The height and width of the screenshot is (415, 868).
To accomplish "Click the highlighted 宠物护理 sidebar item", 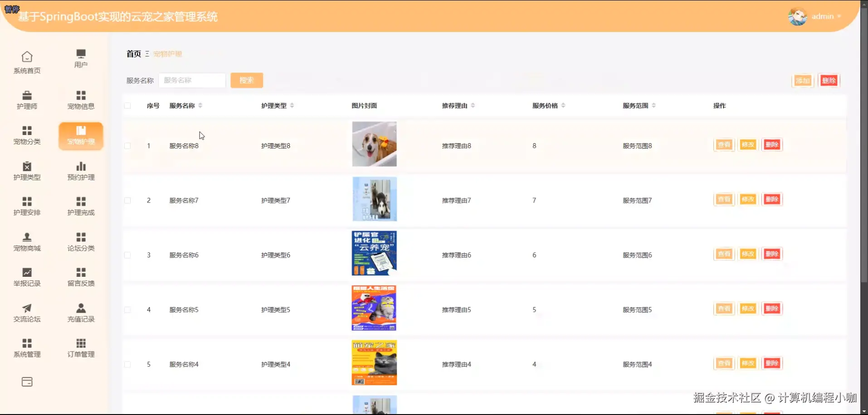I will pos(81,135).
